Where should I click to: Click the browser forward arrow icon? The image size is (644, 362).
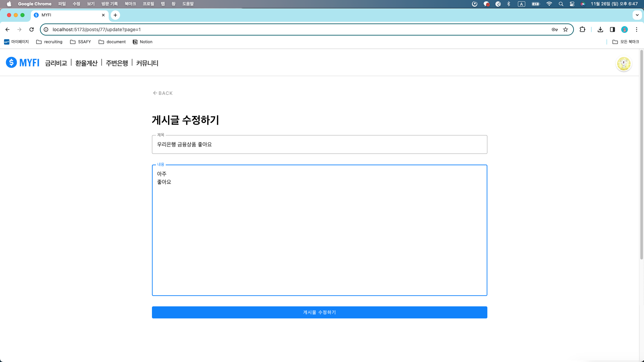19,29
